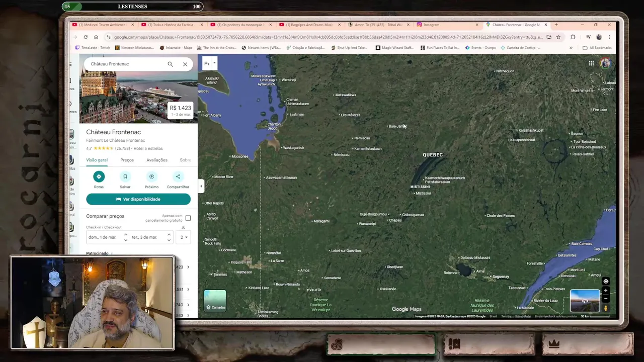Click the Enviar feedback sobre o produto link

555,316
